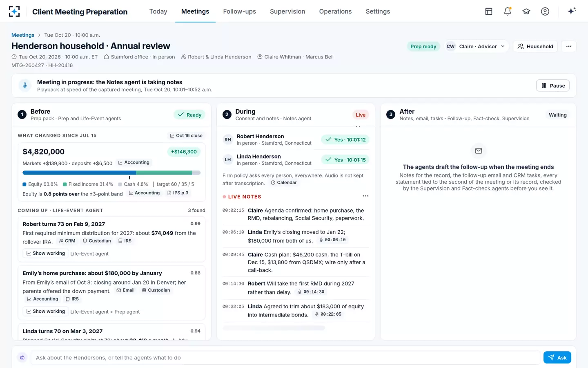Viewport: 588px width, 368px height.
Task: Open the Email source chip on Emily's purchase
Action: click(x=125, y=290)
